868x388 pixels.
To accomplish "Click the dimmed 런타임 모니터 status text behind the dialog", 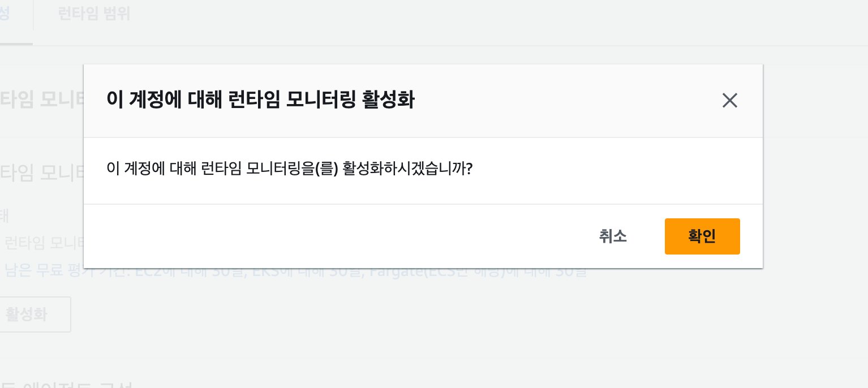I will pos(44,243).
